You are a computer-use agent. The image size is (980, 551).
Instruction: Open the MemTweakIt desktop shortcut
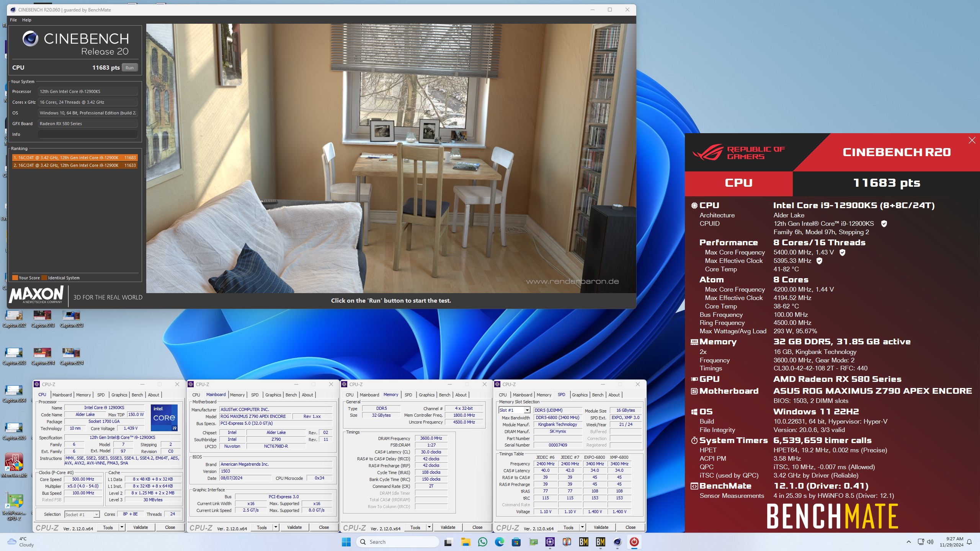click(14, 465)
